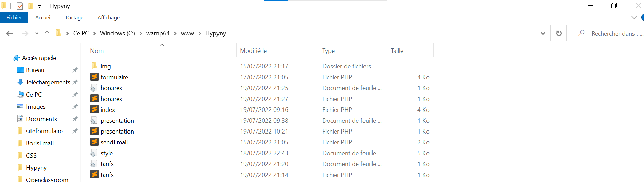Click the wamp64 breadcrumb in the address bar
644x182 pixels.
pos(158,33)
